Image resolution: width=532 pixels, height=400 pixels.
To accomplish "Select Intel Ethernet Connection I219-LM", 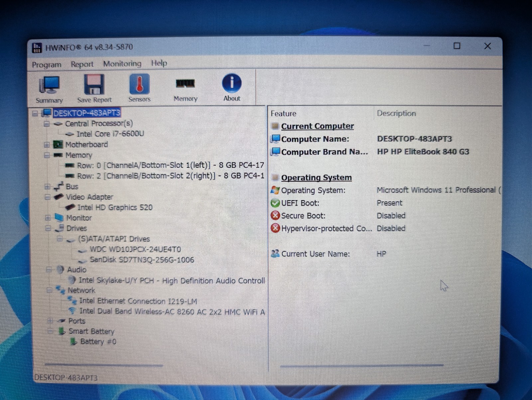I will point(138,301).
